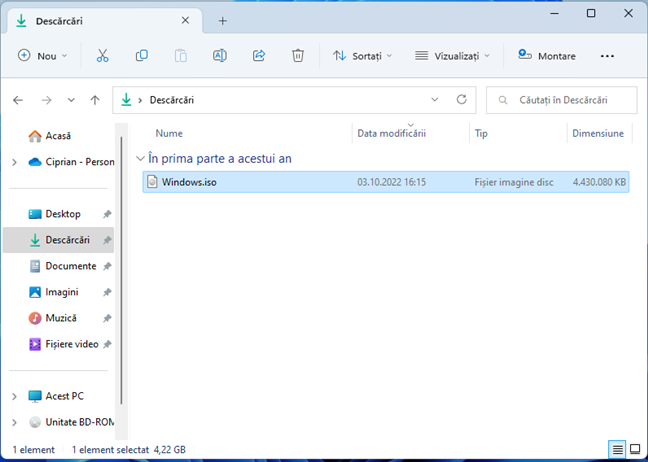Close the Descărcări tab
648x462 pixels.
(185, 20)
